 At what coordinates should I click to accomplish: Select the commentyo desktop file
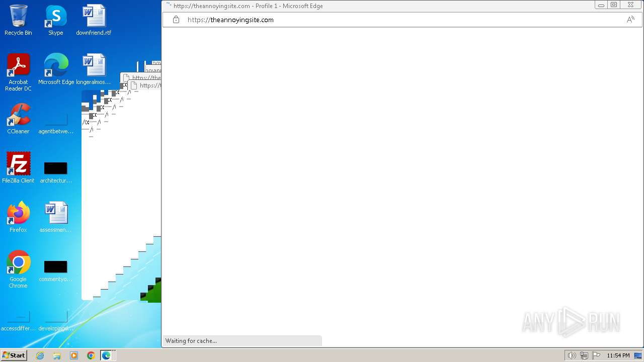(56, 269)
